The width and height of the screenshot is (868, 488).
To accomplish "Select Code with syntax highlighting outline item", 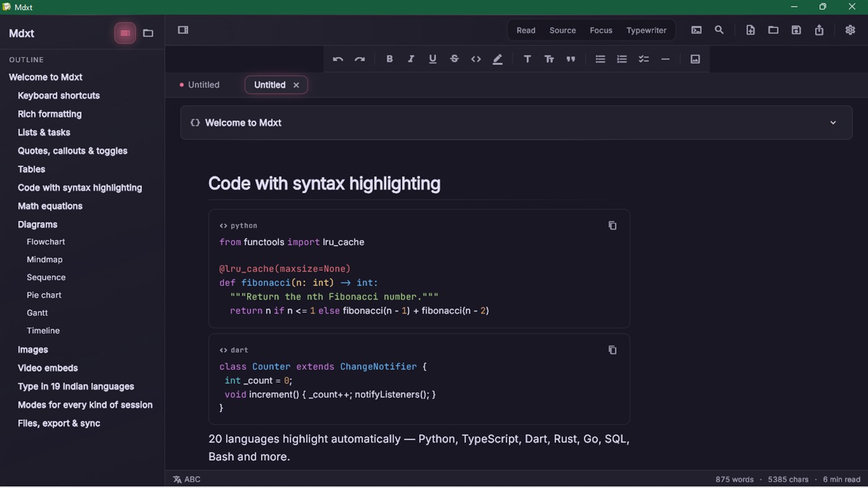I will pyautogui.click(x=80, y=188).
